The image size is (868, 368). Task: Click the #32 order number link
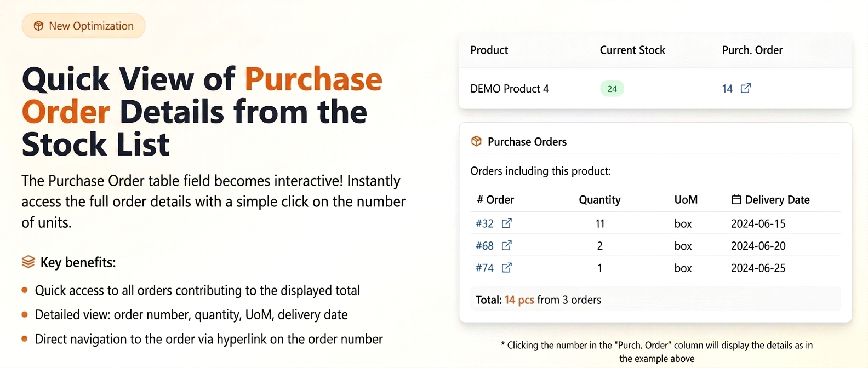[484, 223]
